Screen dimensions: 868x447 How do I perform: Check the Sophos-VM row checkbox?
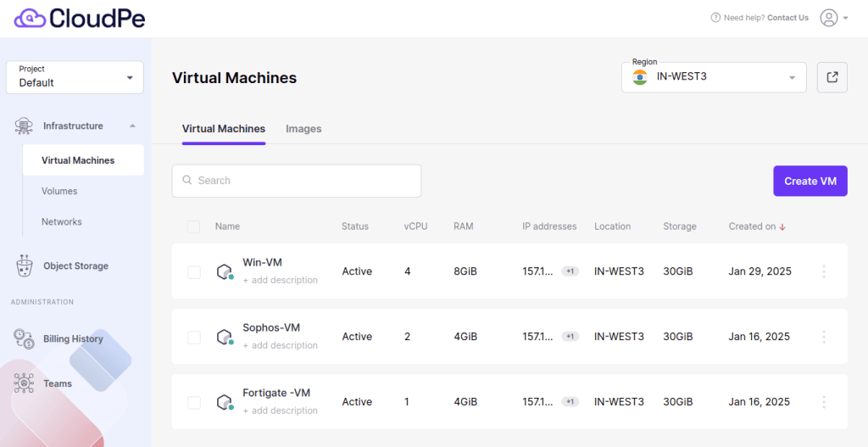coord(194,338)
